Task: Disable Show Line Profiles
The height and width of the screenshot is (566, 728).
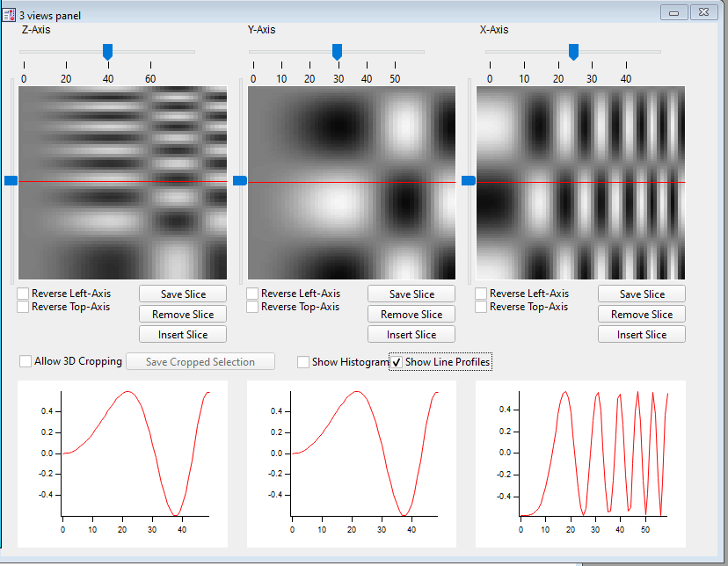Action: (397, 360)
